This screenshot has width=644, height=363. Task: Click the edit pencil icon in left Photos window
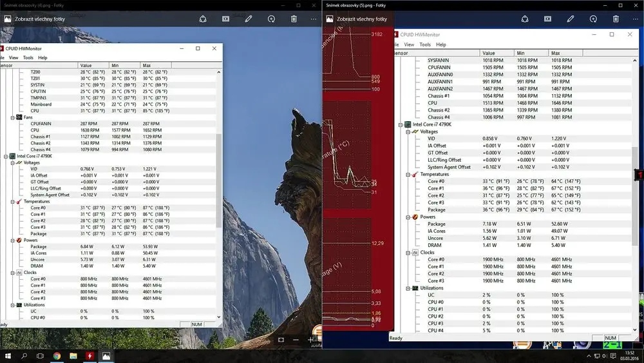click(249, 19)
